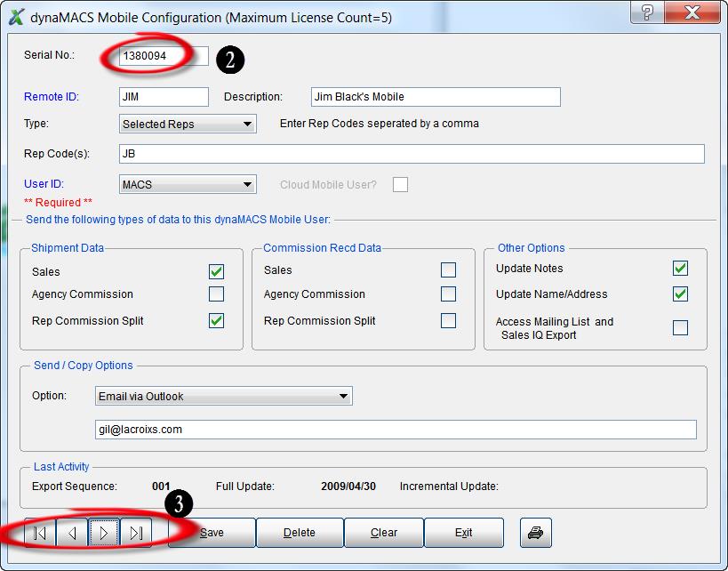The image size is (728, 571).
Task: Click the User ID label
Action: [44, 184]
